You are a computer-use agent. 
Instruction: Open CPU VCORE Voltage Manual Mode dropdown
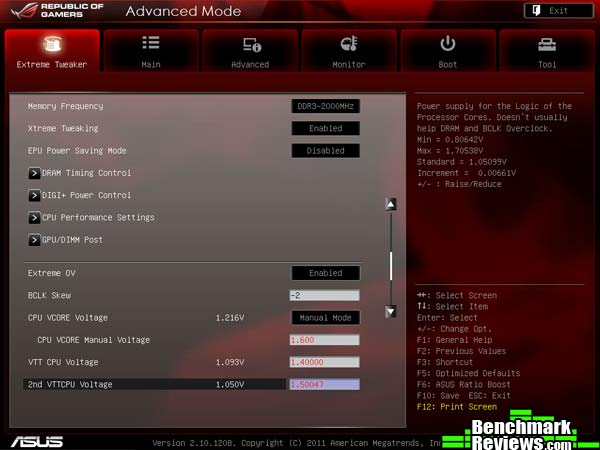pyautogui.click(x=325, y=318)
